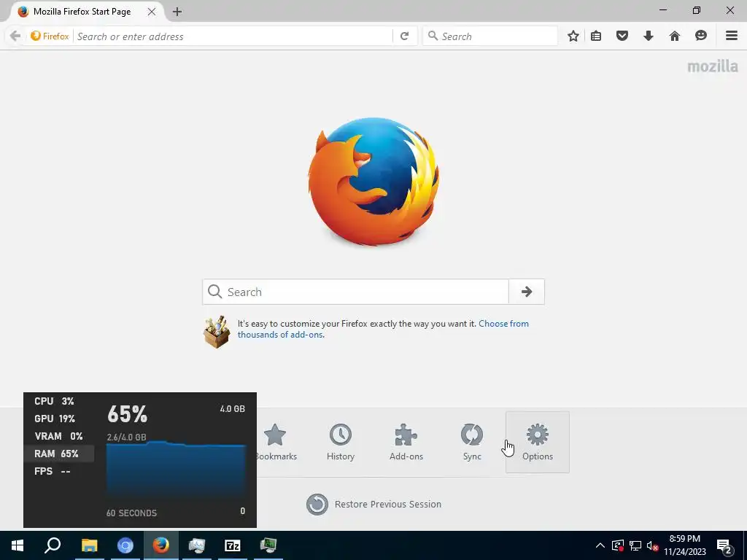This screenshot has width=747, height=560.
Task: Open the Downloads panel arrow
Action: pyautogui.click(x=649, y=36)
